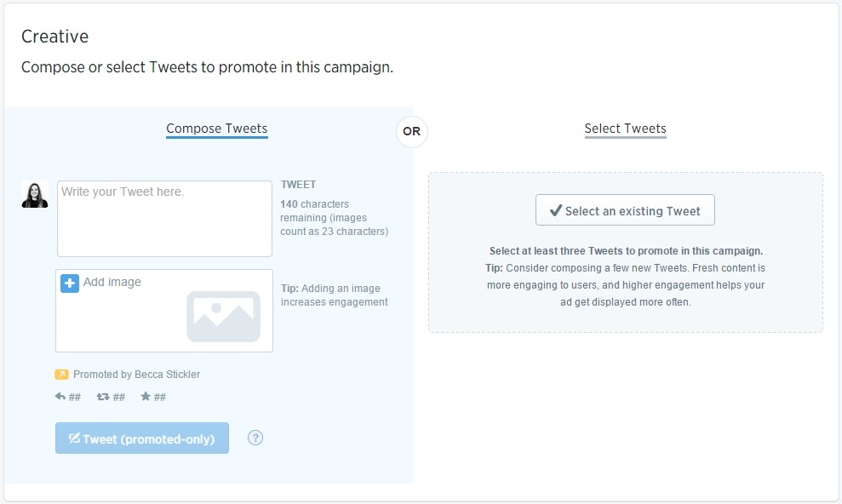This screenshot has width=842, height=504.
Task: Click the OR circle divider
Action: (x=412, y=131)
